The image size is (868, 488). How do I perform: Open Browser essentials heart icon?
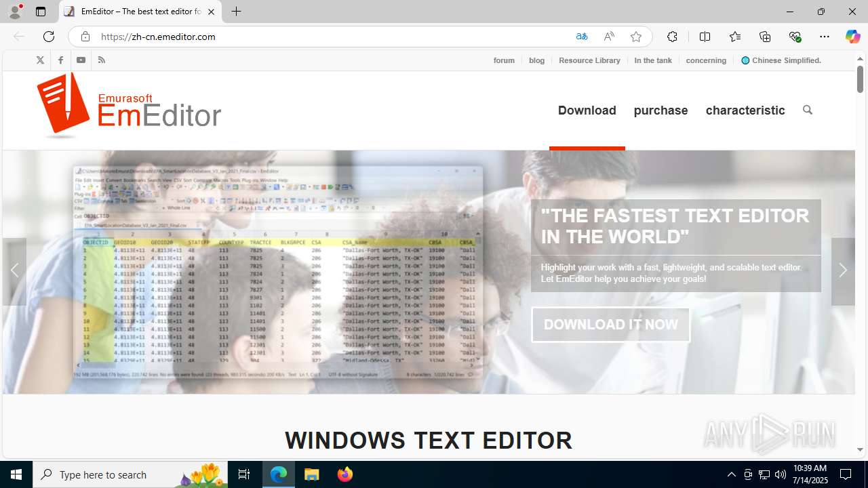click(795, 37)
